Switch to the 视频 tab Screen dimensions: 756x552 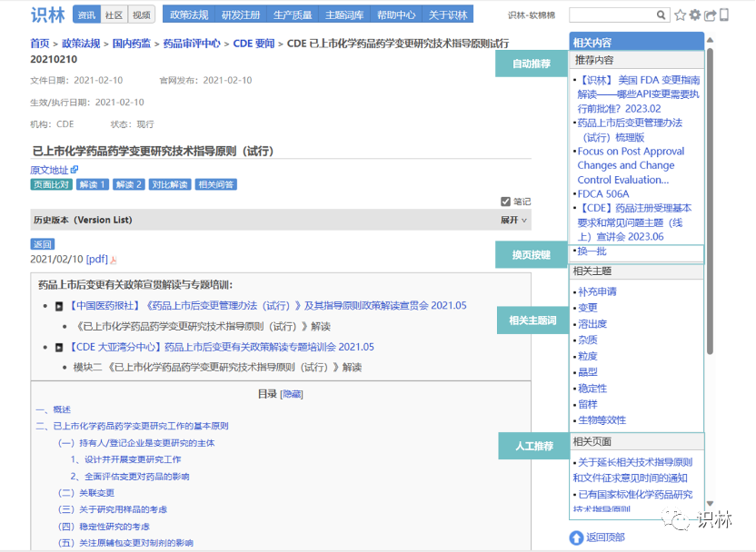pyautogui.click(x=141, y=15)
